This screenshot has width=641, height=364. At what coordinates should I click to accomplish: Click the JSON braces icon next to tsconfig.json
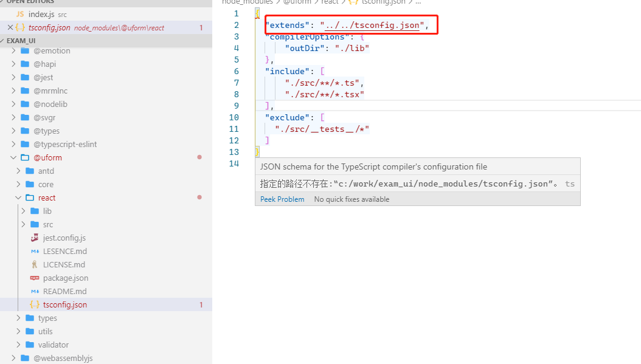(20, 27)
